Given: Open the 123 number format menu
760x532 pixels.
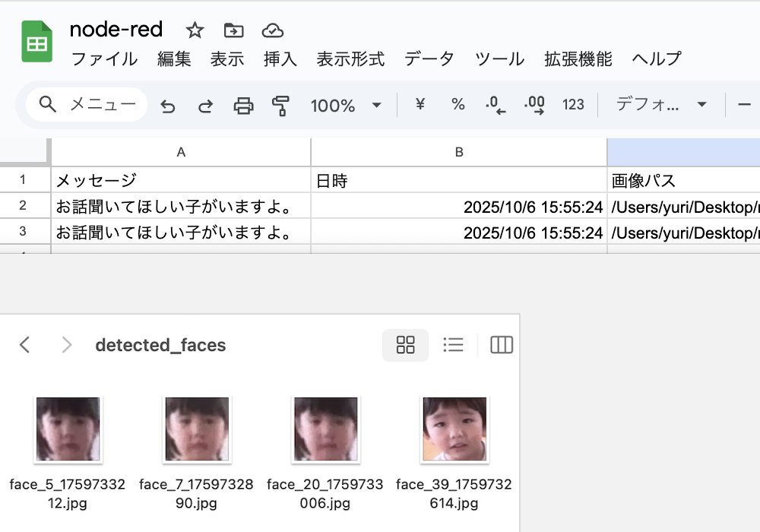Looking at the screenshot, I should (x=573, y=105).
